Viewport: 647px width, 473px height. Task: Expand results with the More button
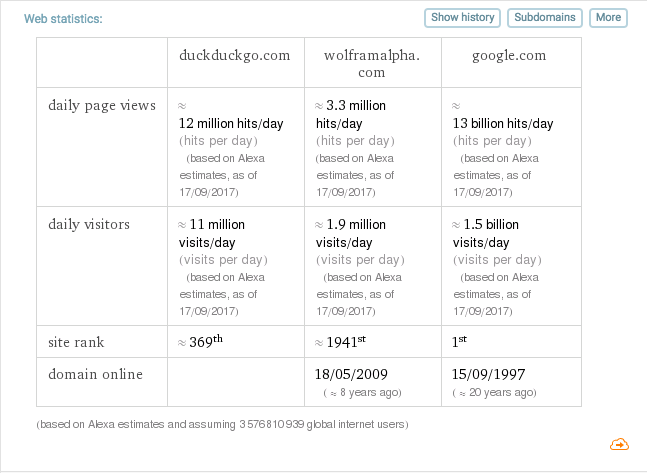point(608,18)
